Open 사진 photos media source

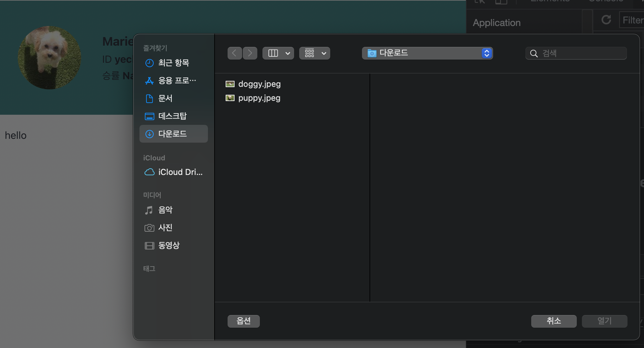pyautogui.click(x=165, y=228)
